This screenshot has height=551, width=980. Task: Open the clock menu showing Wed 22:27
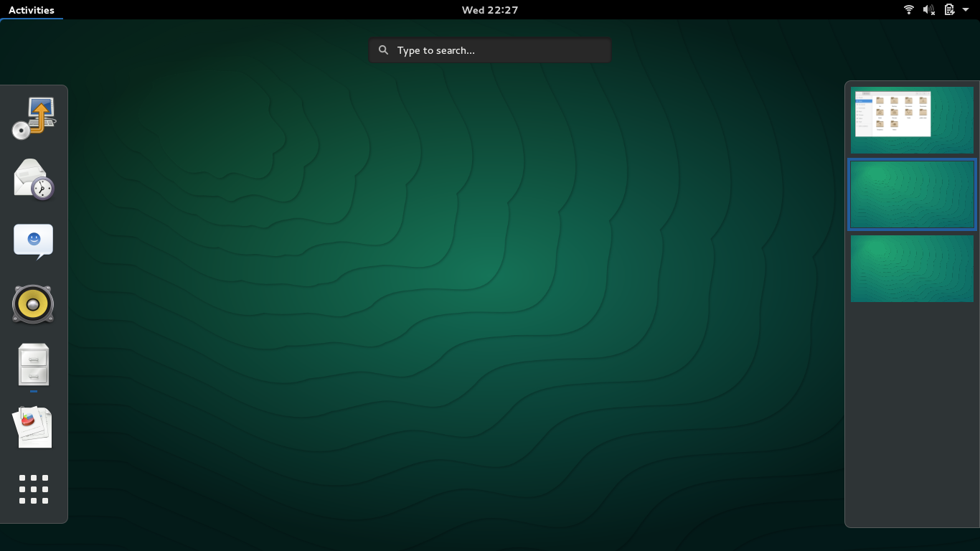(490, 10)
